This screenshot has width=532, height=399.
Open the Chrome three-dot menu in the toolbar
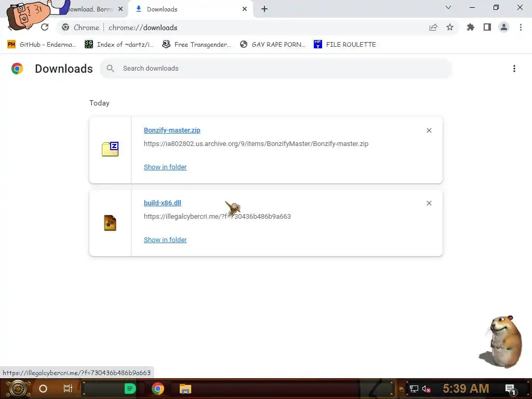pyautogui.click(x=521, y=27)
